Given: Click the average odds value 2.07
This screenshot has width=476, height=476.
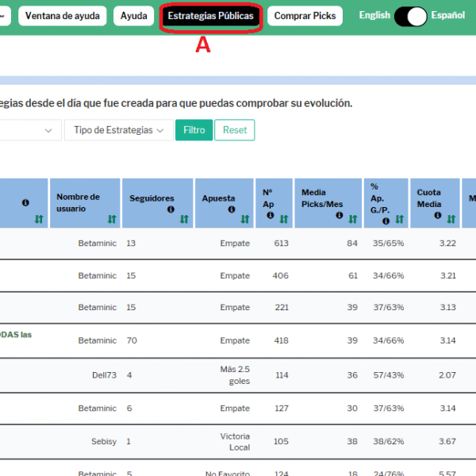Looking at the screenshot, I should pos(447,375).
